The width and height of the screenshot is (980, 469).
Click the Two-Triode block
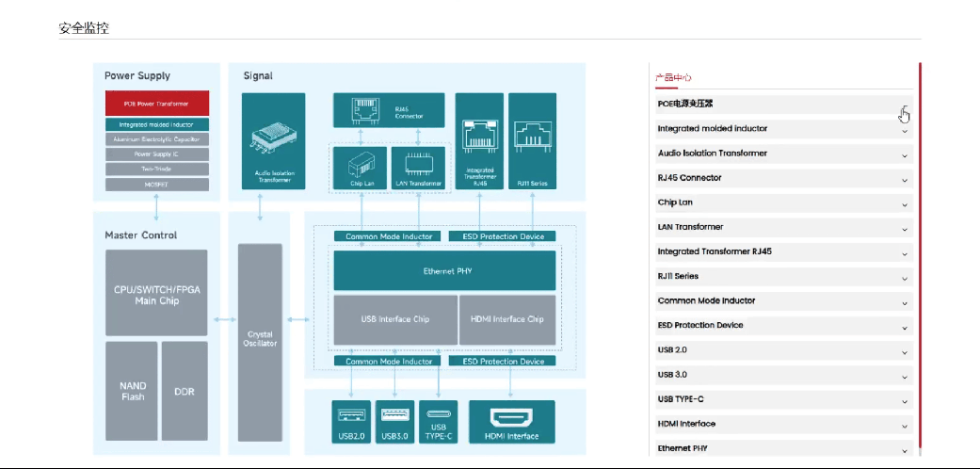pyautogui.click(x=157, y=170)
